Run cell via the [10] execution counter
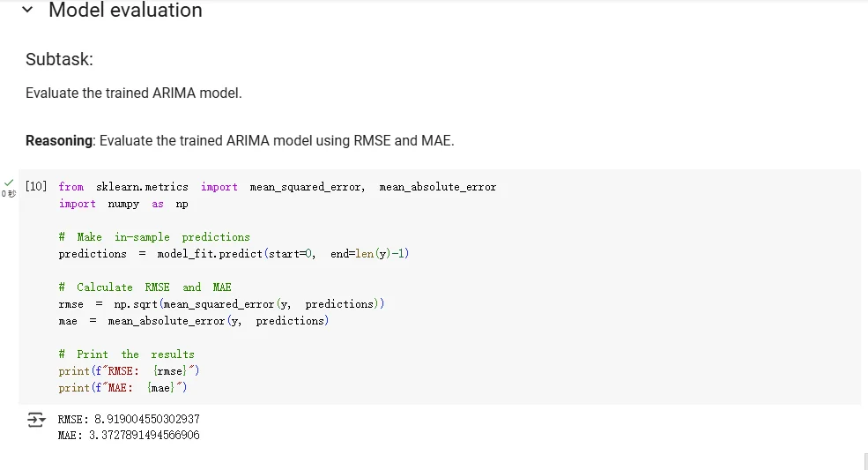This screenshot has height=470, width=868. click(x=36, y=186)
